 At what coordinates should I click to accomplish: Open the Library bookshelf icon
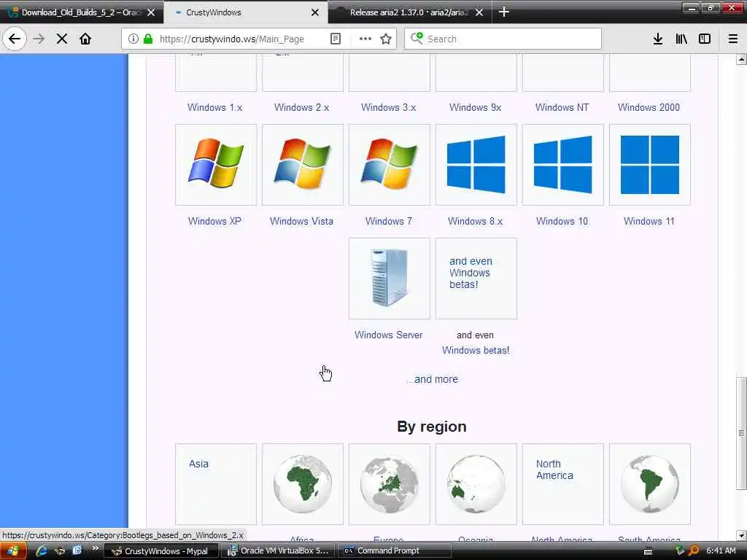(x=681, y=39)
